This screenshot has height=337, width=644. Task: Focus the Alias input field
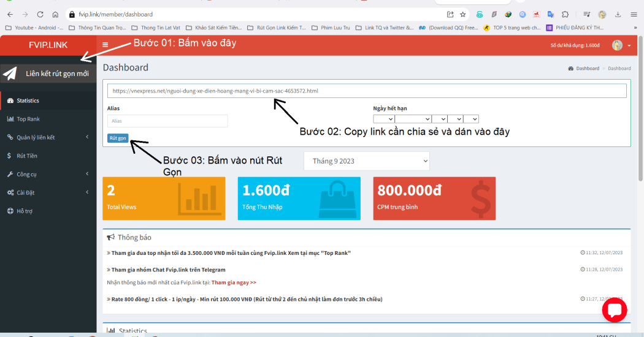click(167, 121)
